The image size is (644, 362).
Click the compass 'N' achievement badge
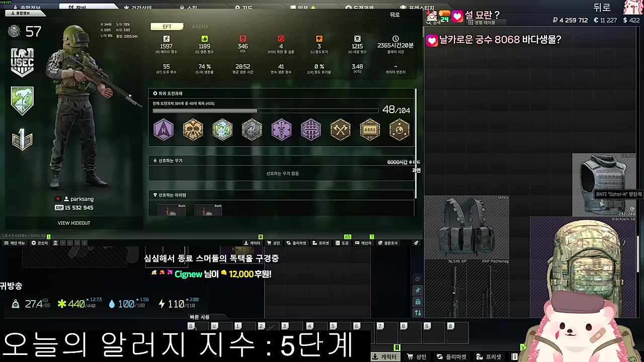[x=164, y=130]
